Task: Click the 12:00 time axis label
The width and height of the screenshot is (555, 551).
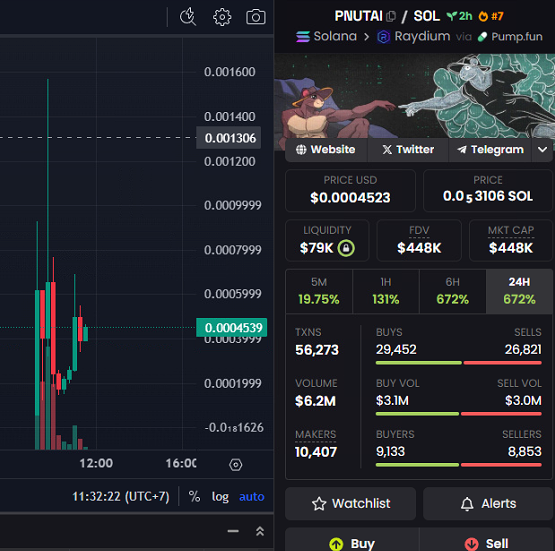Action: click(96, 463)
